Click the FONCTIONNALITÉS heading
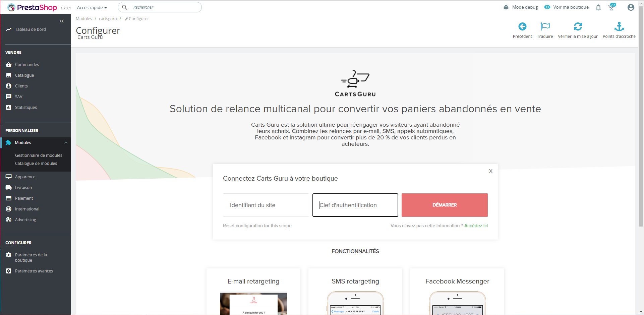Viewport: 644px width, 315px height. 355,251
